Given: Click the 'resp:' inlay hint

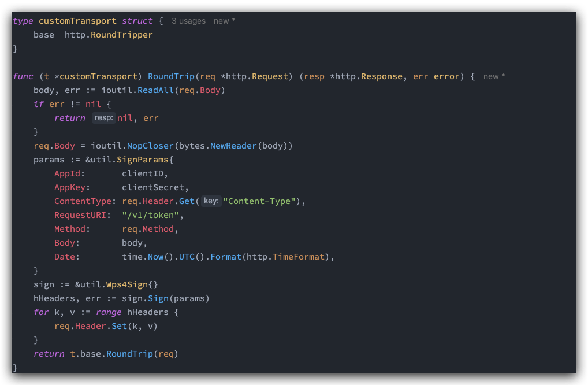Looking at the screenshot, I should click(x=104, y=118).
